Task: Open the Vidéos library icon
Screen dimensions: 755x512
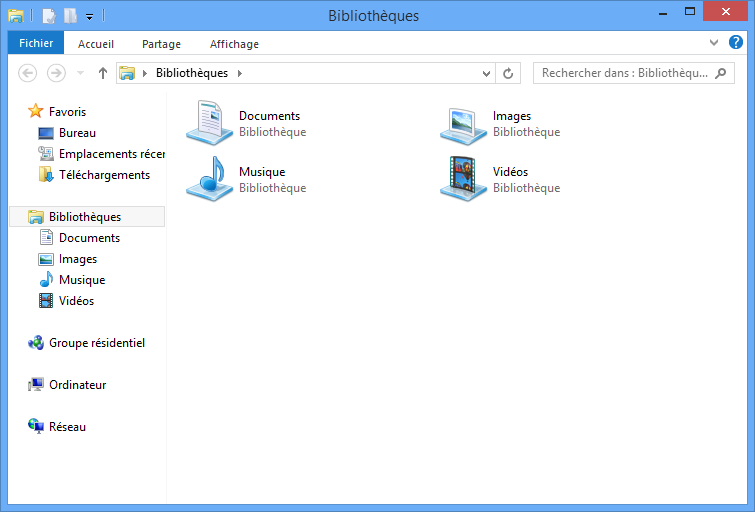Action: 463,179
